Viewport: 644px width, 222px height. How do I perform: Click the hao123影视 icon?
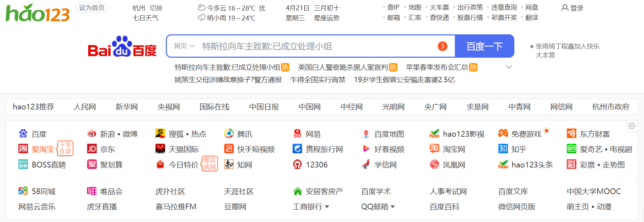[x=434, y=133]
